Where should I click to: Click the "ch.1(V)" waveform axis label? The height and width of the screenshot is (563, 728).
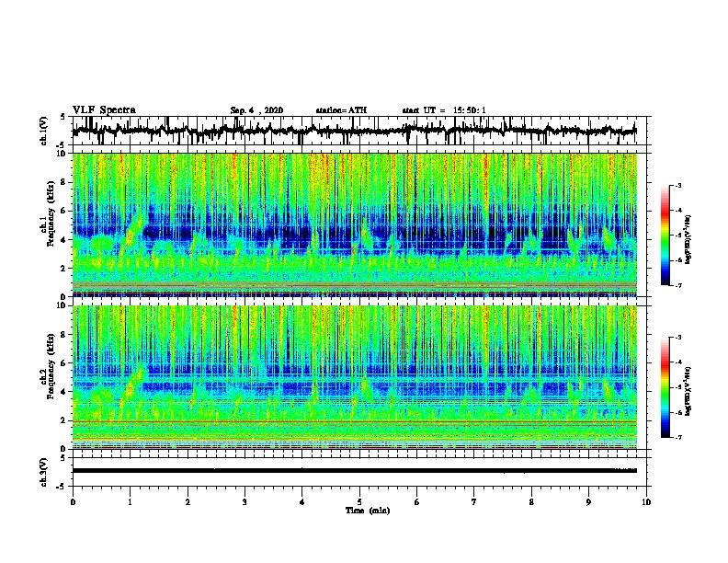click(x=44, y=131)
